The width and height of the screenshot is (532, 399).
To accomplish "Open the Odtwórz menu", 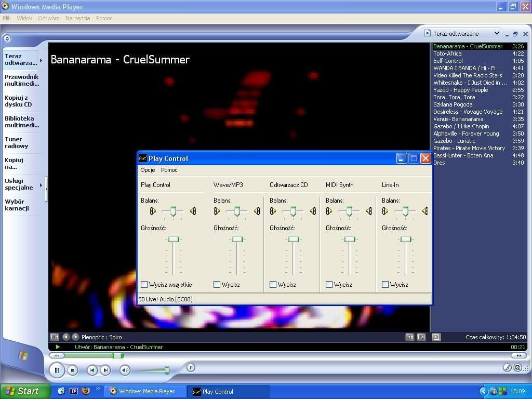I will (48, 18).
